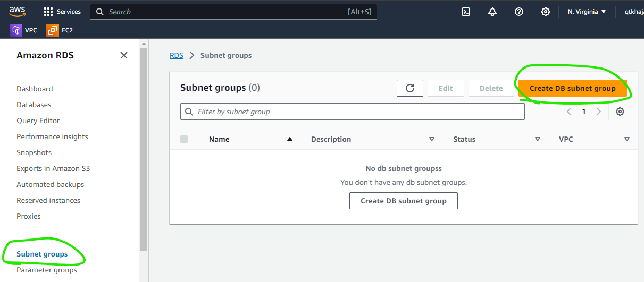Viewport: 644px width, 282px height.
Task: Follow the RDS breadcrumb link
Action: (x=177, y=55)
